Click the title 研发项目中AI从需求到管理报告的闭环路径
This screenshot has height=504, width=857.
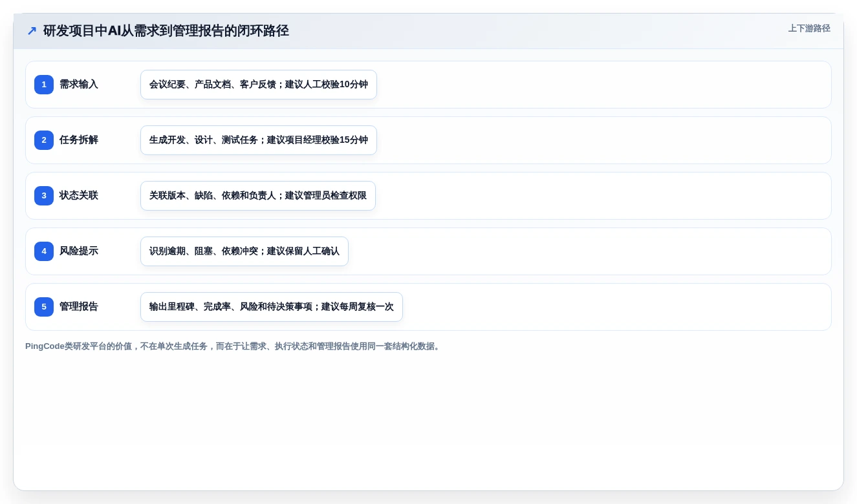click(x=166, y=31)
